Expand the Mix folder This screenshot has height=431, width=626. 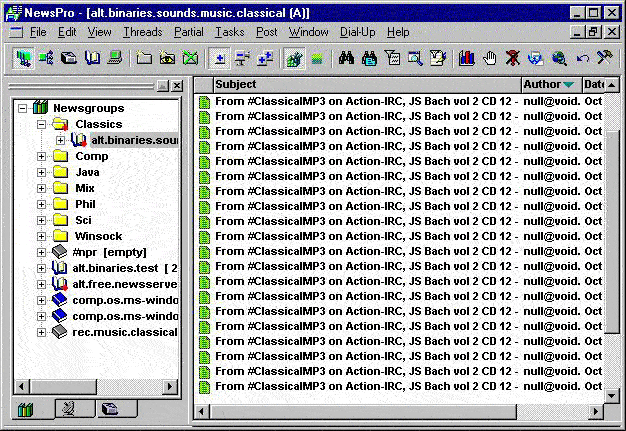point(41,188)
